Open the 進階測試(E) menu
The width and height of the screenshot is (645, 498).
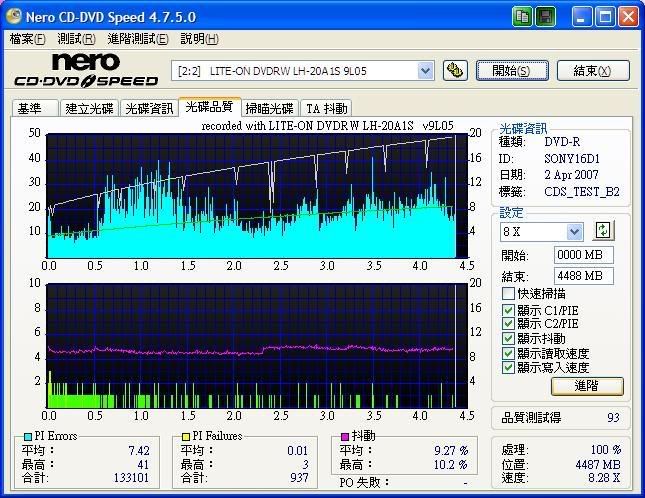(138, 39)
